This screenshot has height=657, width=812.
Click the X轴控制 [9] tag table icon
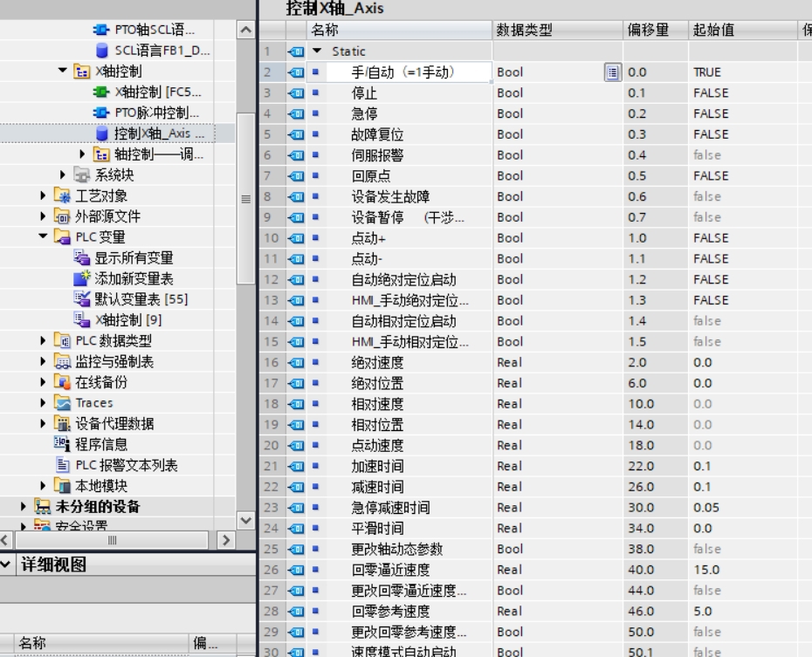(x=82, y=319)
